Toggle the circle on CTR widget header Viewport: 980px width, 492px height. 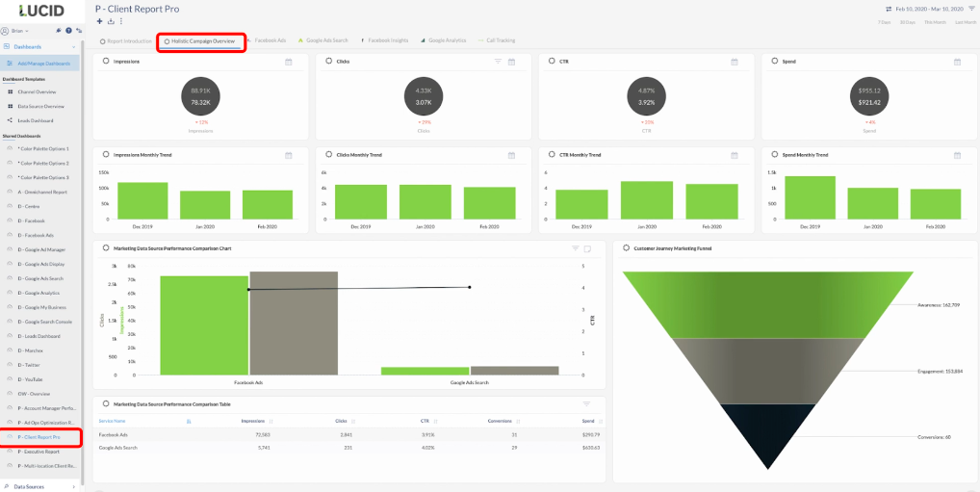coord(552,62)
